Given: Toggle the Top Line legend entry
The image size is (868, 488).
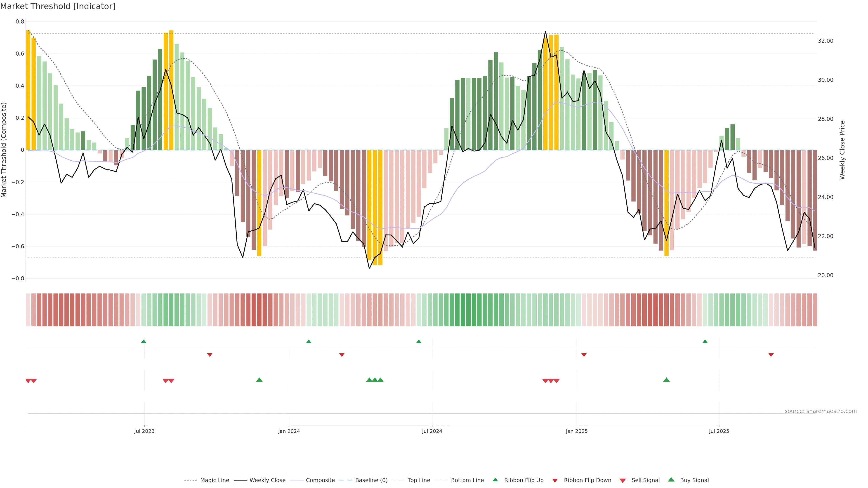Looking at the screenshot, I should tap(419, 480).
